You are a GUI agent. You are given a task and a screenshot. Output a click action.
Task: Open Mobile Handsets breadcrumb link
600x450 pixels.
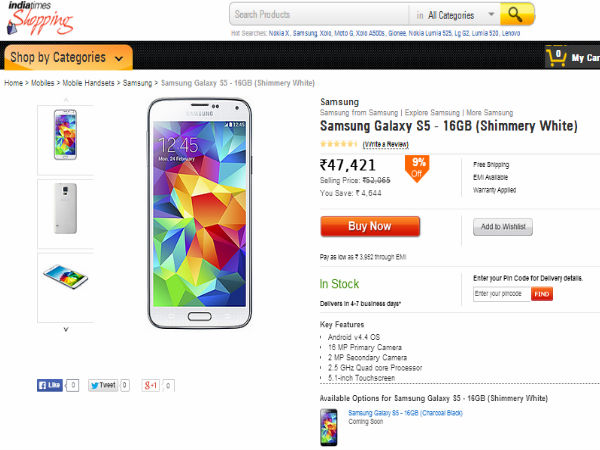tap(89, 83)
